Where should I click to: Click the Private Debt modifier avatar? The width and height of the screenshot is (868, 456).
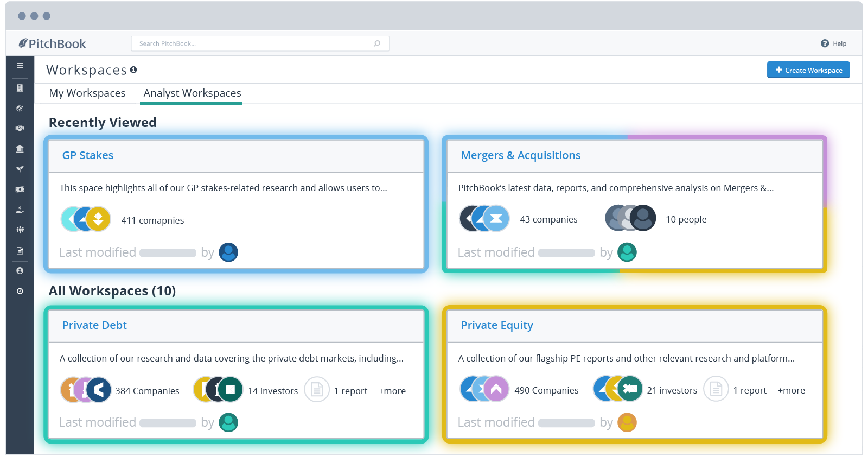tap(228, 422)
